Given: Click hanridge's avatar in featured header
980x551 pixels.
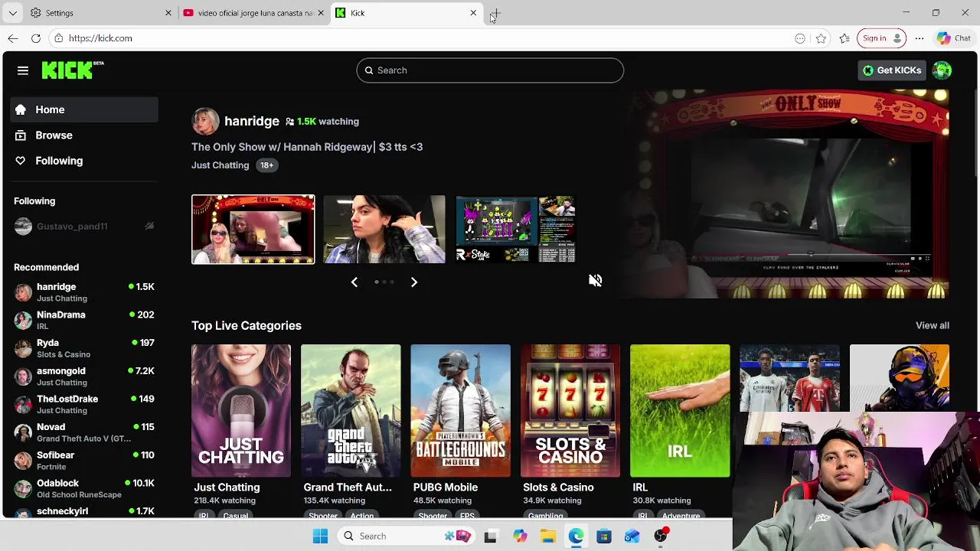Looking at the screenshot, I should tap(205, 121).
